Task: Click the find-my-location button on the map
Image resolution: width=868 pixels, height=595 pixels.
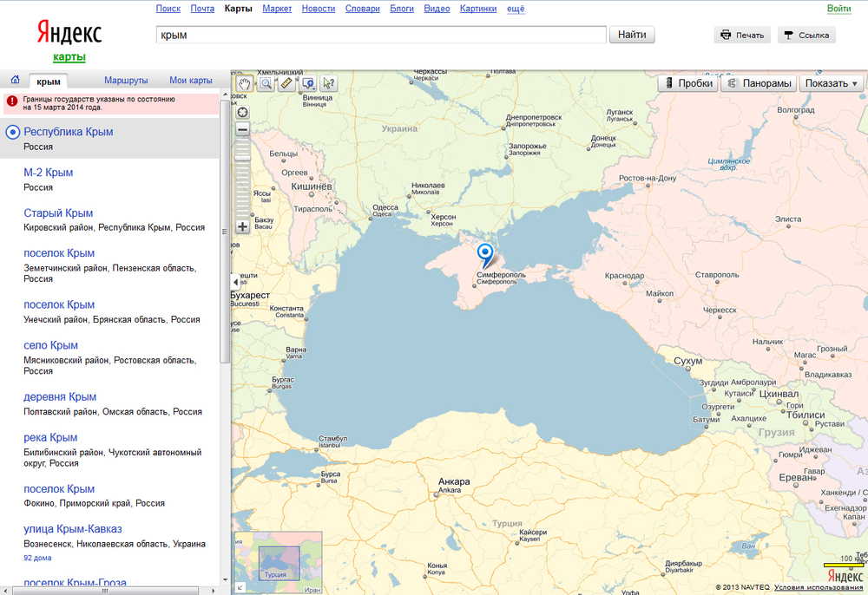Action: pyautogui.click(x=242, y=112)
